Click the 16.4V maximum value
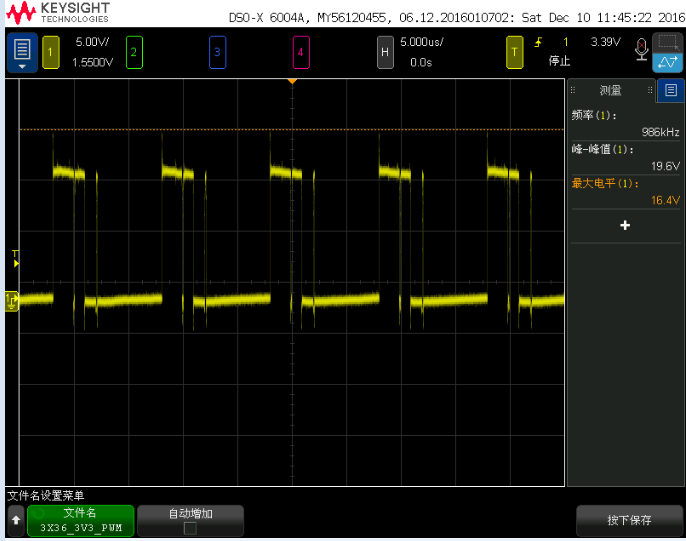 pos(665,200)
